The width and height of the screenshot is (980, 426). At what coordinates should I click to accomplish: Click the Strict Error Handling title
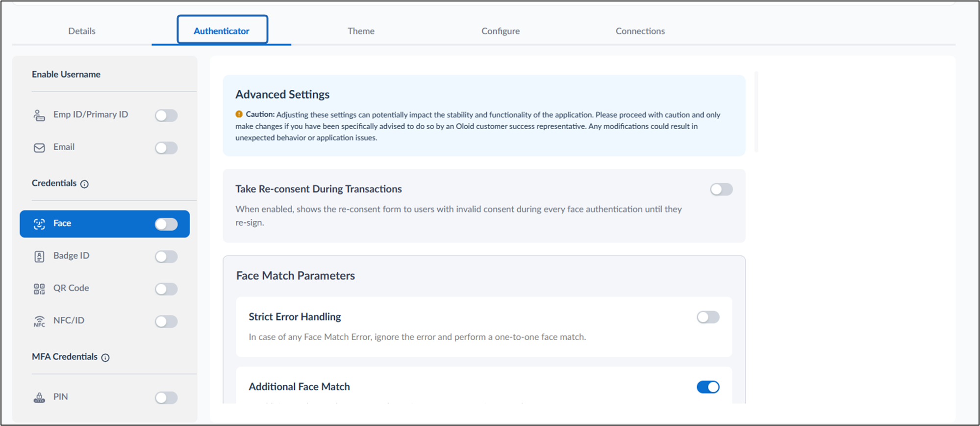tap(295, 317)
